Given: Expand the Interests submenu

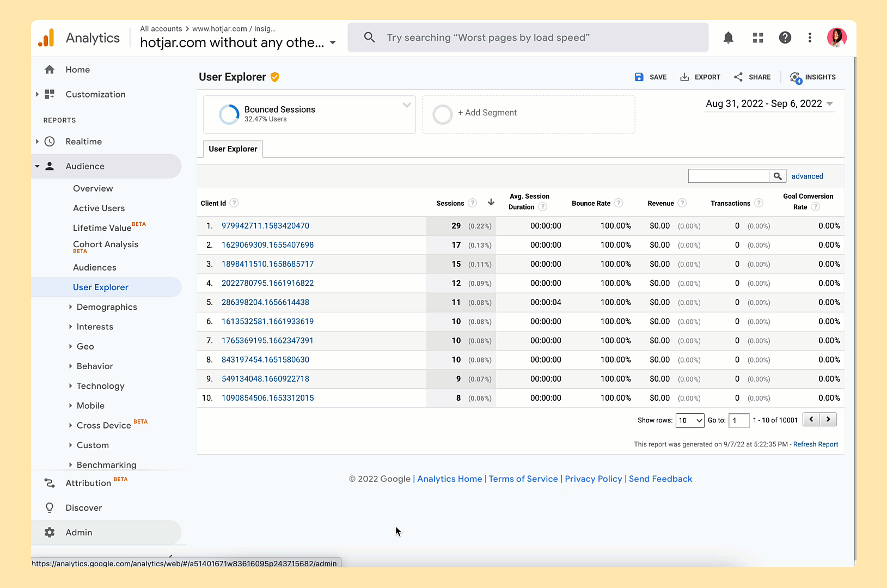Looking at the screenshot, I should coord(70,327).
